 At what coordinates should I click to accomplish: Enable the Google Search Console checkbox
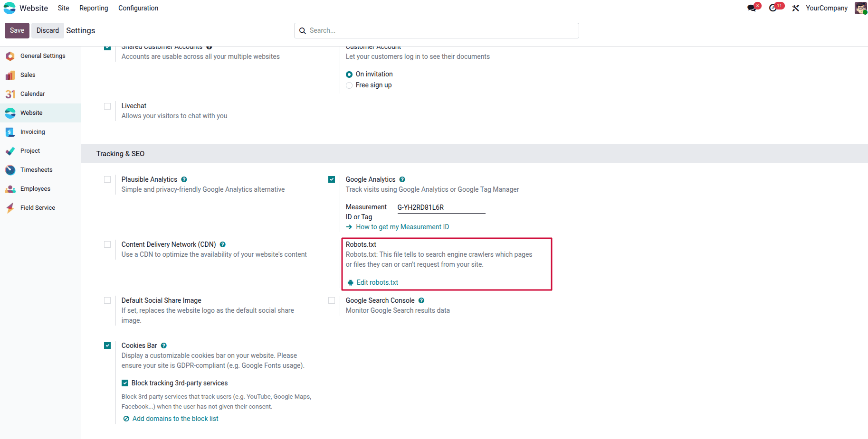[332, 300]
